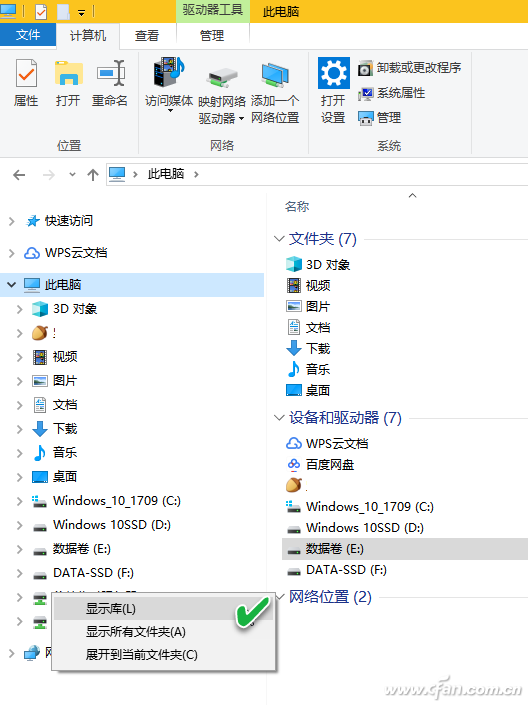The width and height of the screenshot is (528, 706).
Task: Choose 展开到当前文件夹(C) from context menu
Action: click(163, 655)
